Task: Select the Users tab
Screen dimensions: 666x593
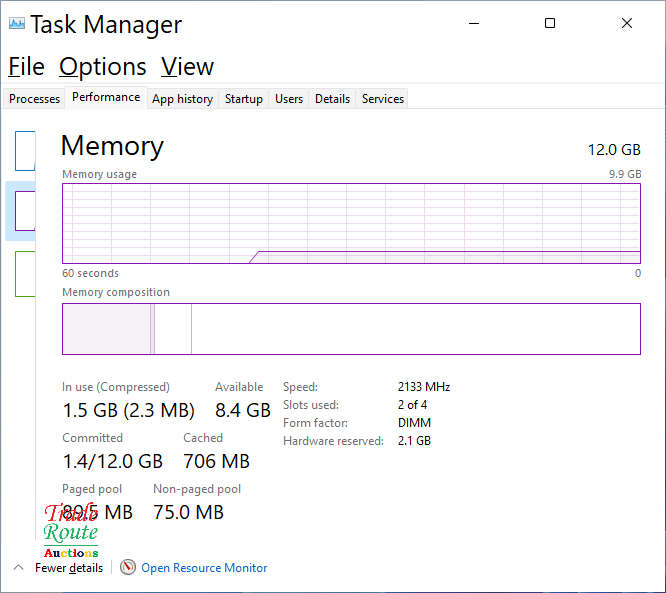Action: pos(289,99)
